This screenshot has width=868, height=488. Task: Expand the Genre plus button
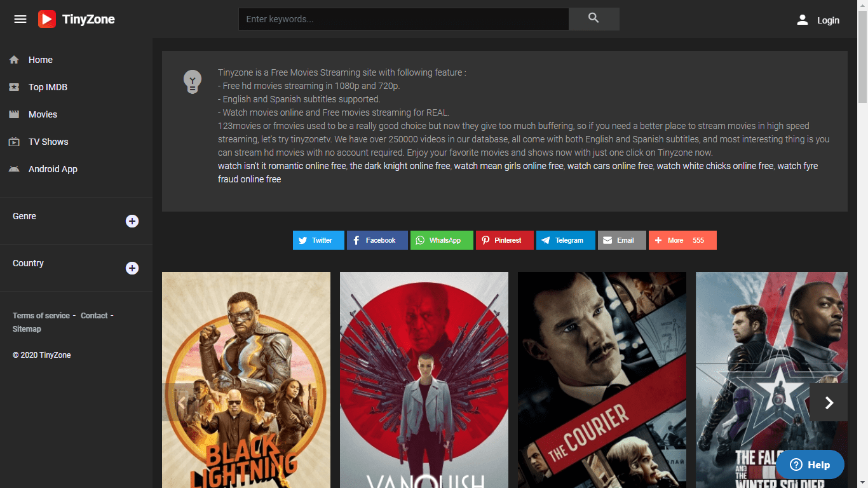[132, 221]
